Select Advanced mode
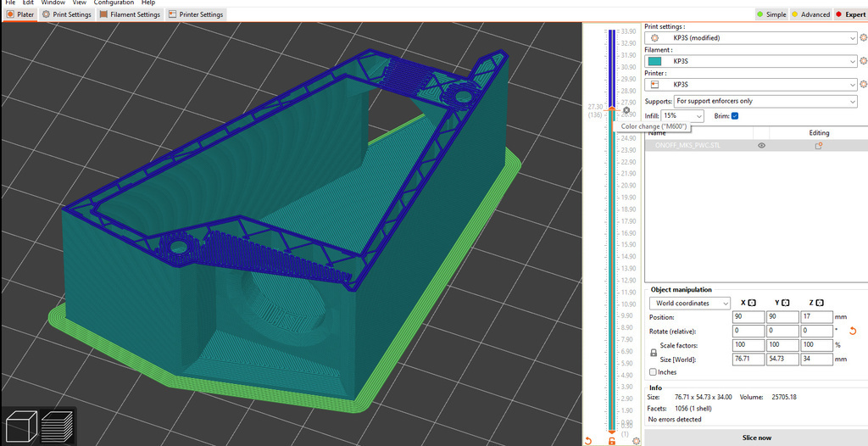868x446 pixels. tap(810, 14)
